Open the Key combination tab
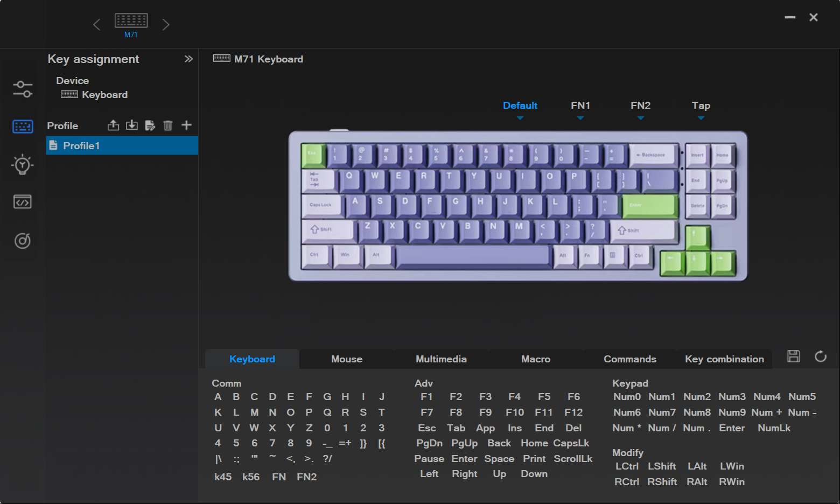 (x=724, y=359)
